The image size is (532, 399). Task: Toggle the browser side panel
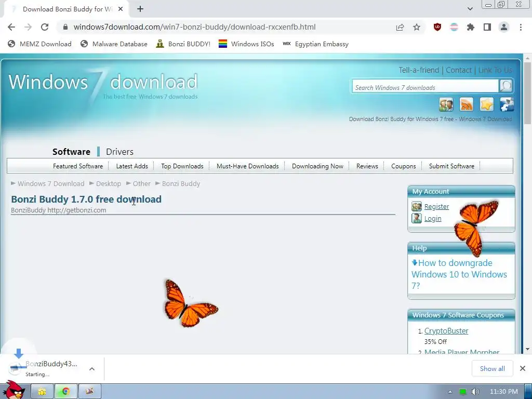(x=487, y=27)
